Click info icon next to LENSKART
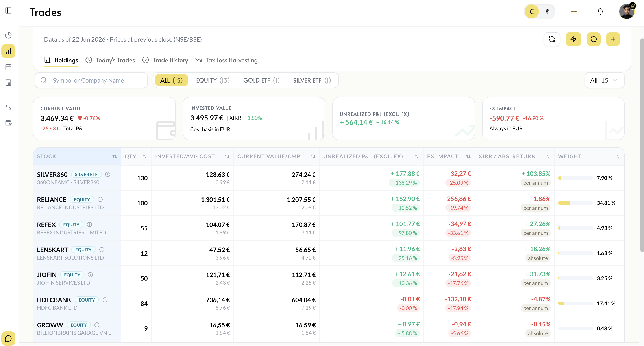The image size is (644, 346). pos(102,250)
